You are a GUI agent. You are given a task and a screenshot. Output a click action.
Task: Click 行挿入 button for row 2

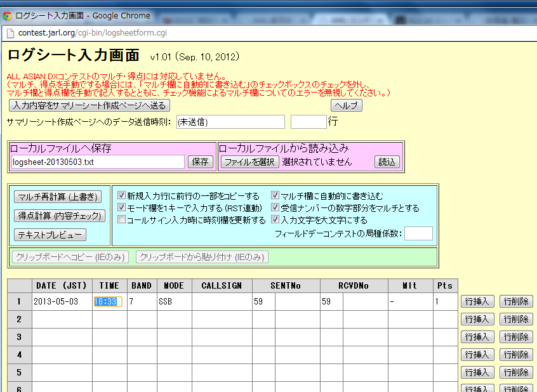pos(477,320)
